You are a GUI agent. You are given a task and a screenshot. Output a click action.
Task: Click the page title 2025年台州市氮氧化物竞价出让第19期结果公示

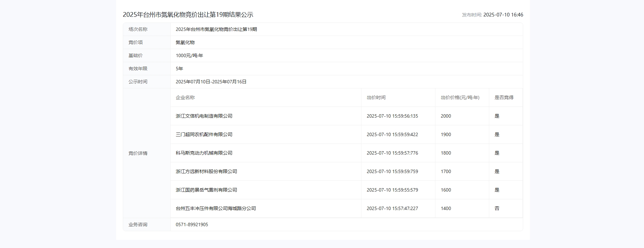pyautogui.click(x=188, y=15)
